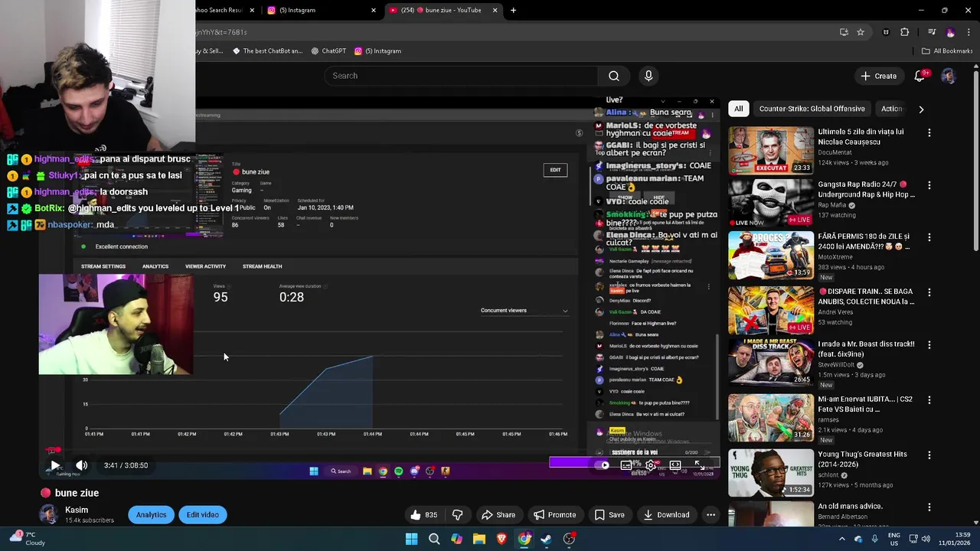
Task: Open 'An old mans advice.' video title
Action: point(850,507)
